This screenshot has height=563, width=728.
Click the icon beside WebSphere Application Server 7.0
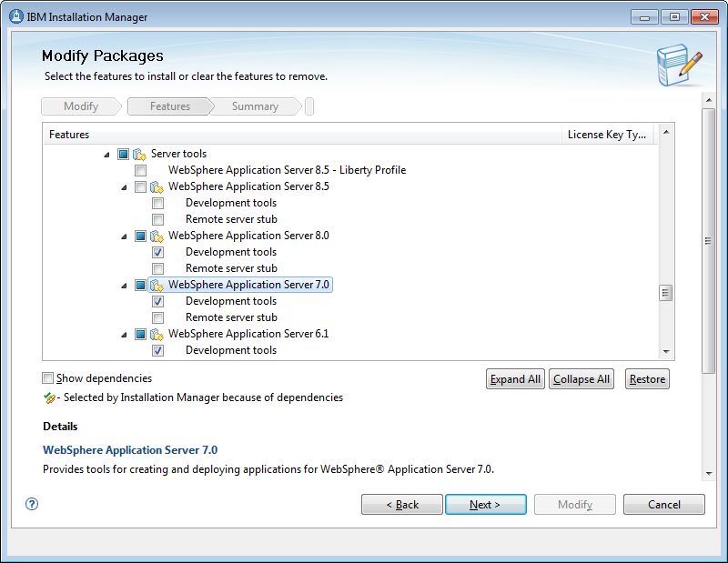[x=155, y=285]
